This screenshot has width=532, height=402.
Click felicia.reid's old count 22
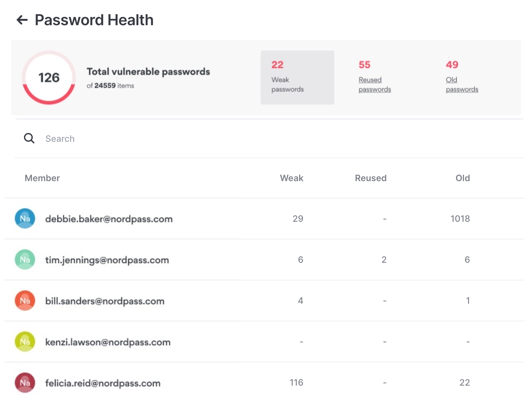click(465, 382)
